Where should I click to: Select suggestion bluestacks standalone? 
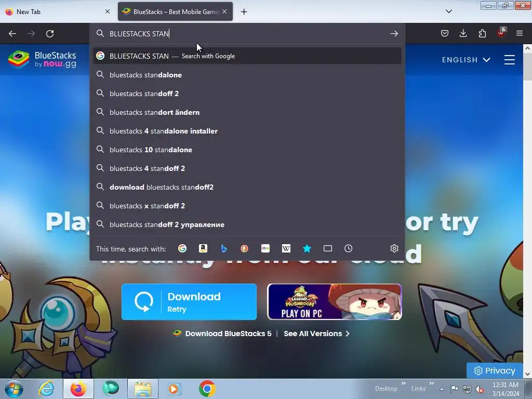[247, 75]
